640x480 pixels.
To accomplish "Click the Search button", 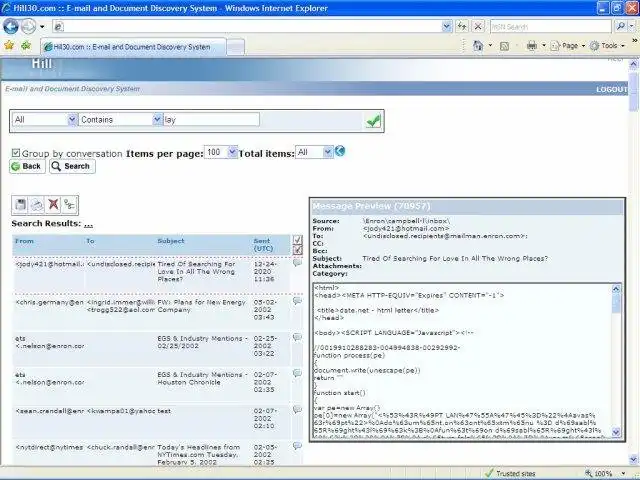I will tap(72, 166).
